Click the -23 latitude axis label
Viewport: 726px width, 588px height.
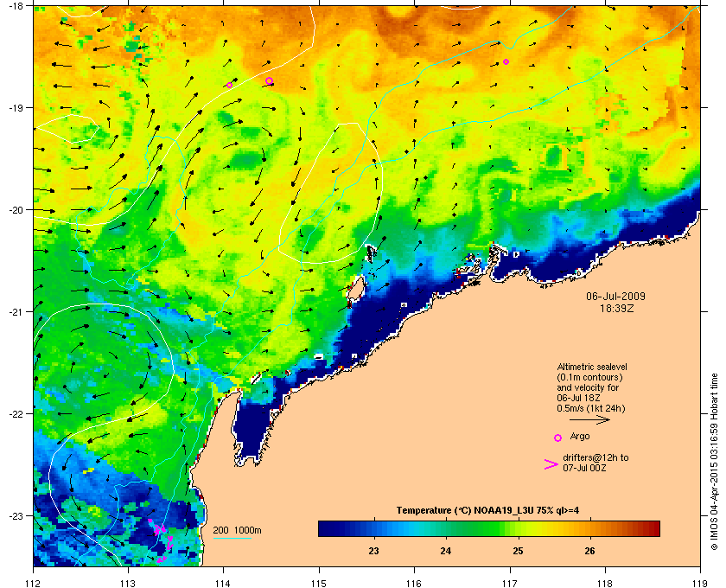tap(16, 515)
